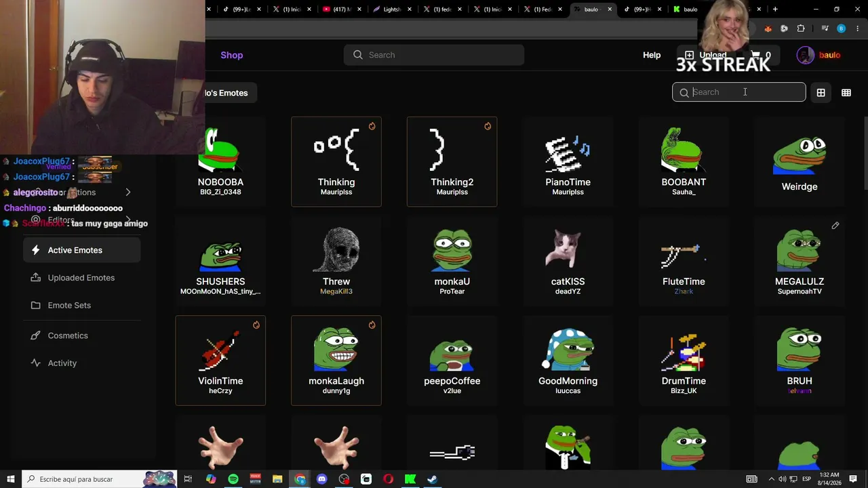Open the Windows Start menu

[x=11, y=479]
